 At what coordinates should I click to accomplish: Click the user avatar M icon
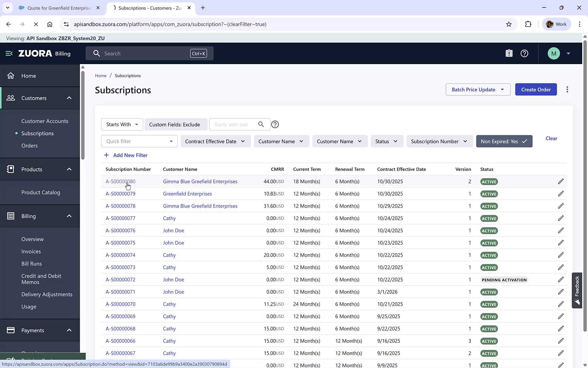(554, 53)
